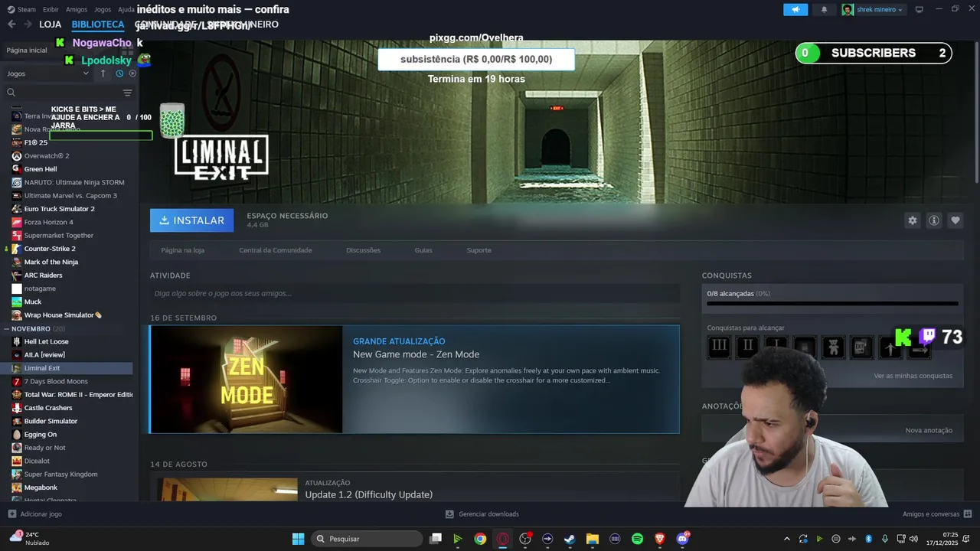Click the blue INSTALAR button
This screenshot has height=551, width=980.
pos(191,220)
